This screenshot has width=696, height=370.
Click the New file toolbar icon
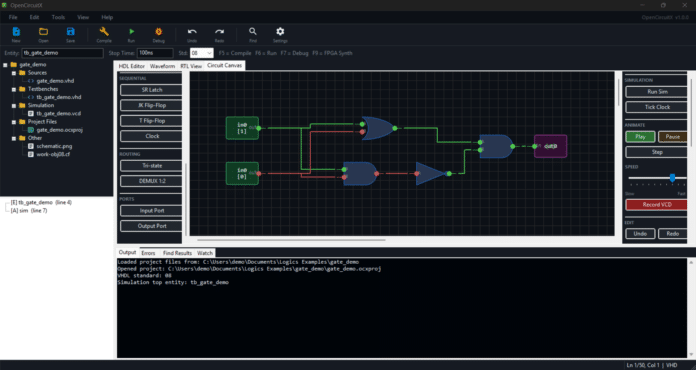16,31
